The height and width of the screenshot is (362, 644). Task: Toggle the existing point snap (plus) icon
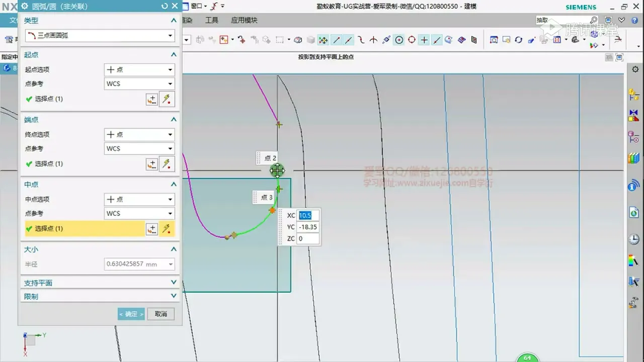(424, 40)
